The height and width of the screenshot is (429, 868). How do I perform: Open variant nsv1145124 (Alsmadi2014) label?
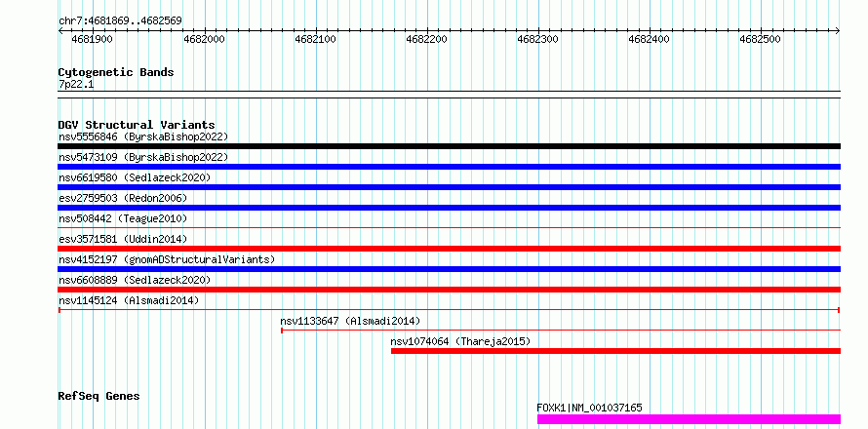pyautogui.click(x=129, y=300)
